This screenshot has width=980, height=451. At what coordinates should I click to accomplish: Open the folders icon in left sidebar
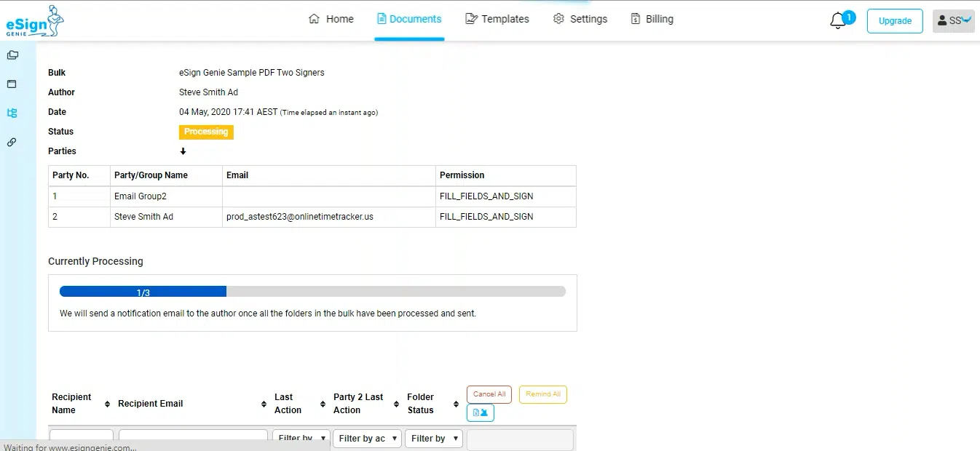[x=12, y=55]
